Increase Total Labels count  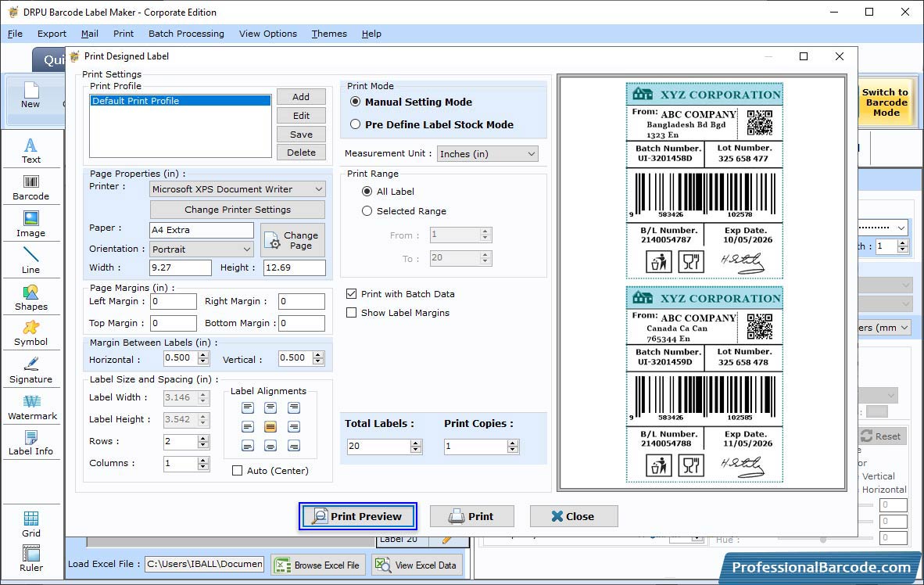coord(416,443)
